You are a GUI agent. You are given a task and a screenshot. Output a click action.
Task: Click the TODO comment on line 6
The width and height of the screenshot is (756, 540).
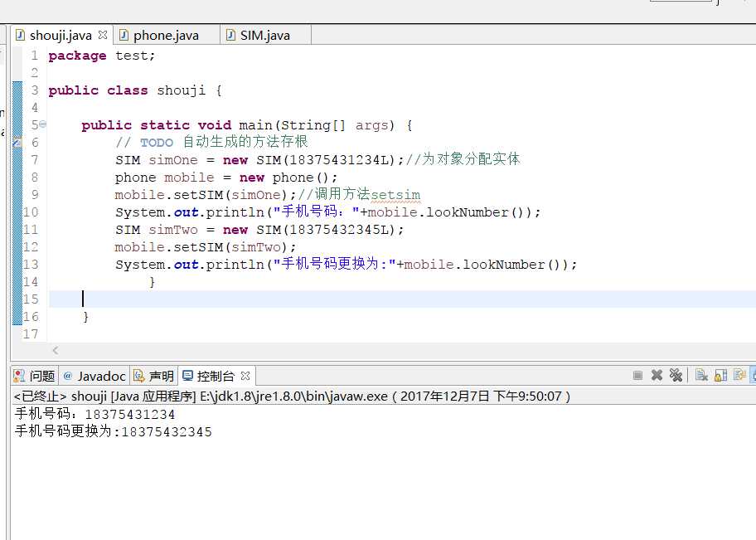[x=211, y=142]
